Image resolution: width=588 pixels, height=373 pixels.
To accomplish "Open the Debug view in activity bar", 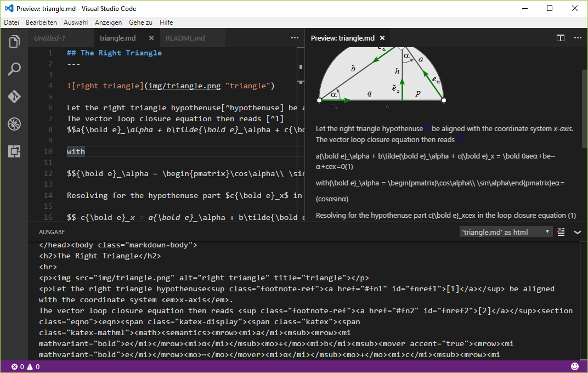I will [x=14, y=124].
